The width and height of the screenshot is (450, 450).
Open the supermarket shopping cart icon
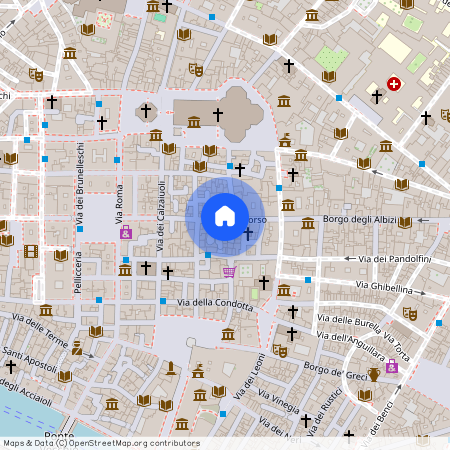click(230, 272)
